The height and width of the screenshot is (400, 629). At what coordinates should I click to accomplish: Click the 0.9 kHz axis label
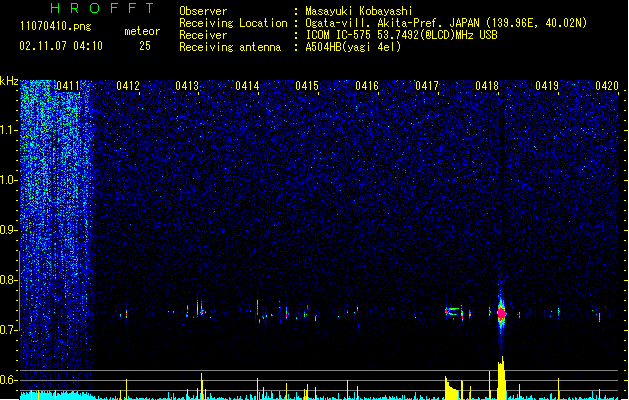tap(8, 230)
